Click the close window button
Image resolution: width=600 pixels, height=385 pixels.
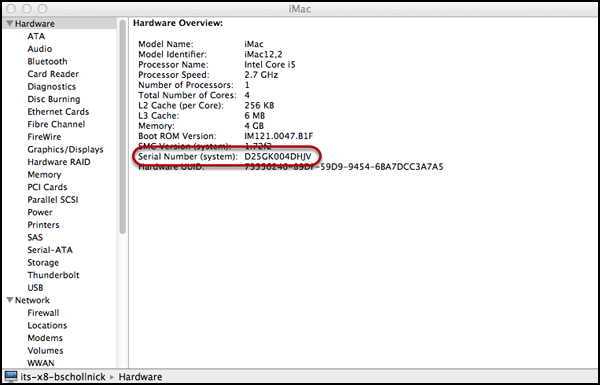tap(12, 8)
